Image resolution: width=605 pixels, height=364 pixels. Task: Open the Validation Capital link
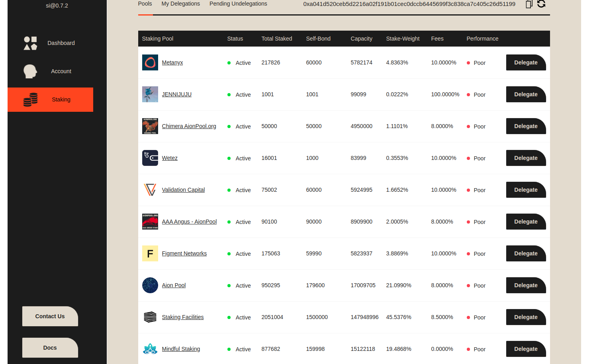(x=183, y=190)
